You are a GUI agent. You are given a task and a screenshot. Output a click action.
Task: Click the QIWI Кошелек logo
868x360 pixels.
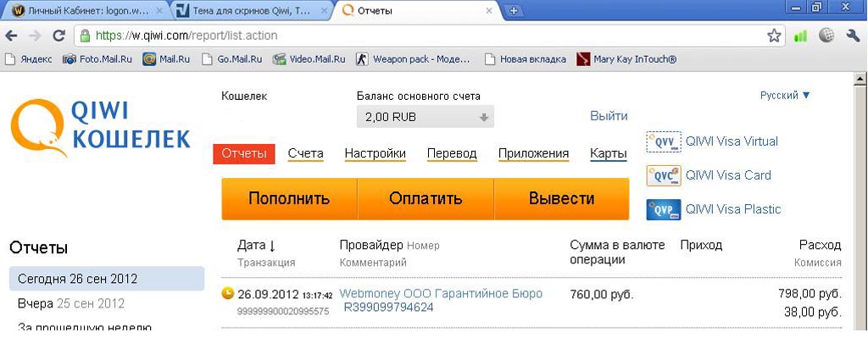101,129
